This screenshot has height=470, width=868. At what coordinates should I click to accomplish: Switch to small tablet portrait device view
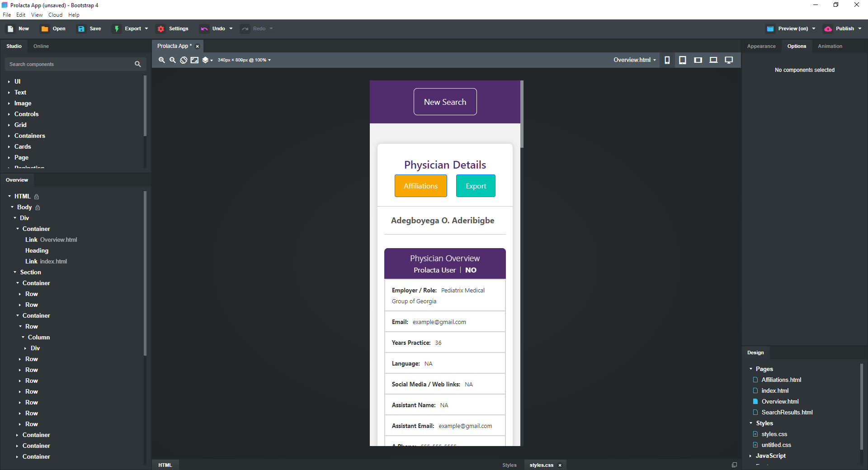pyautogui.click(x=683, y=60)
